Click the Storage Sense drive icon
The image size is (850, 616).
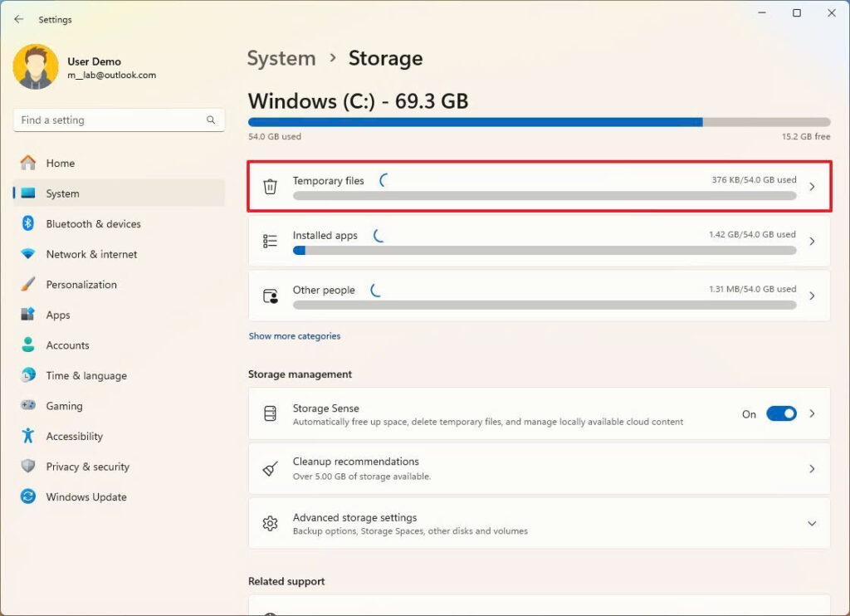(269, 413)
